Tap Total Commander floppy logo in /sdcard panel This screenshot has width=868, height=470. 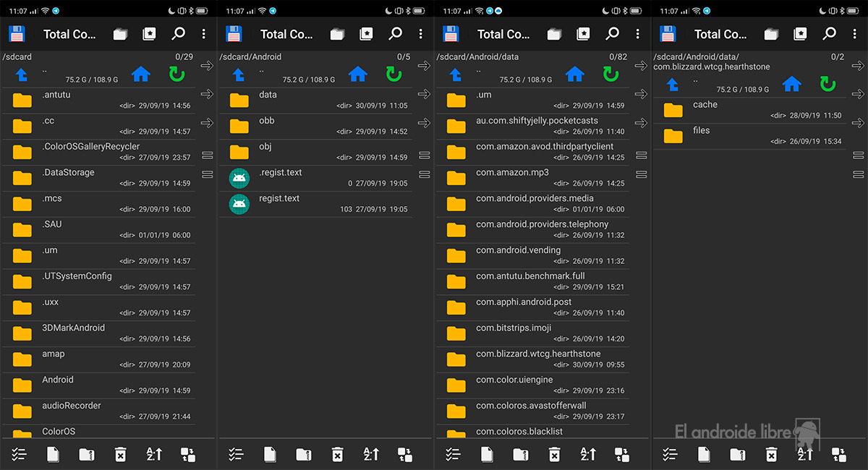[17, 34]
